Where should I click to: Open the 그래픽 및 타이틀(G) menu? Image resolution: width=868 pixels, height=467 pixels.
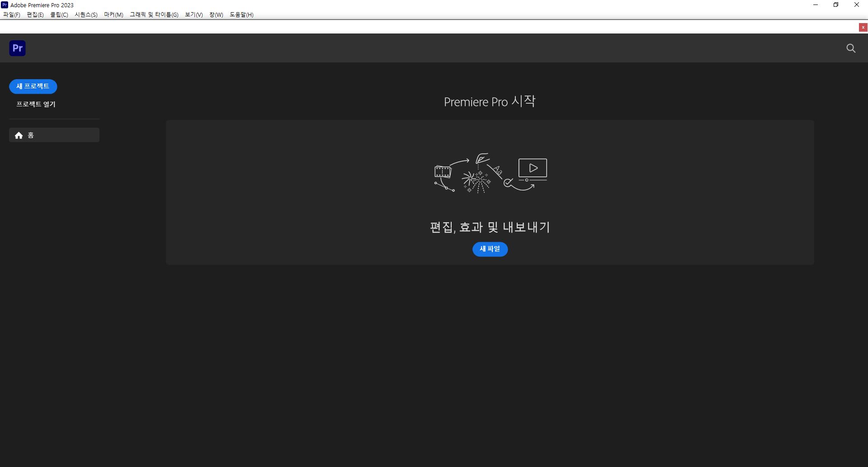pos(154,14)
